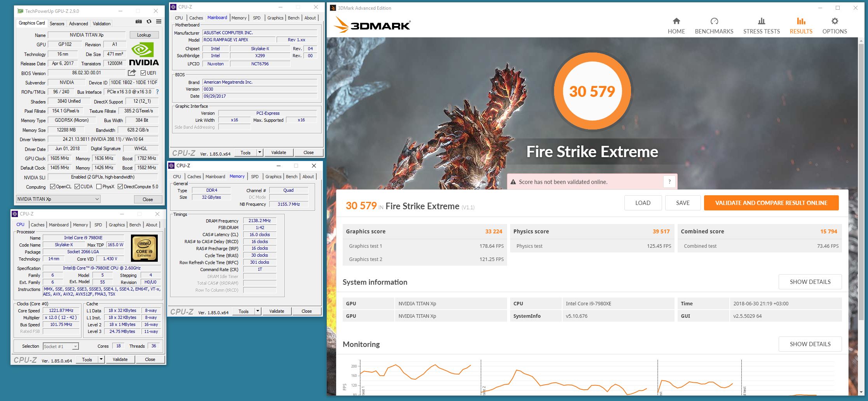
Task: Click the ROG RAMPAGE VI APEX model field
Action: (x=239, y=40)
